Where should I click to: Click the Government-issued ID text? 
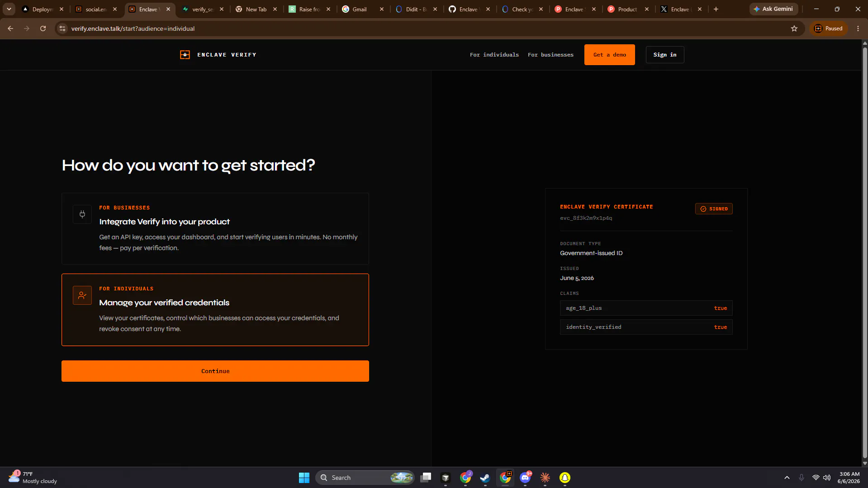[591, 253]
